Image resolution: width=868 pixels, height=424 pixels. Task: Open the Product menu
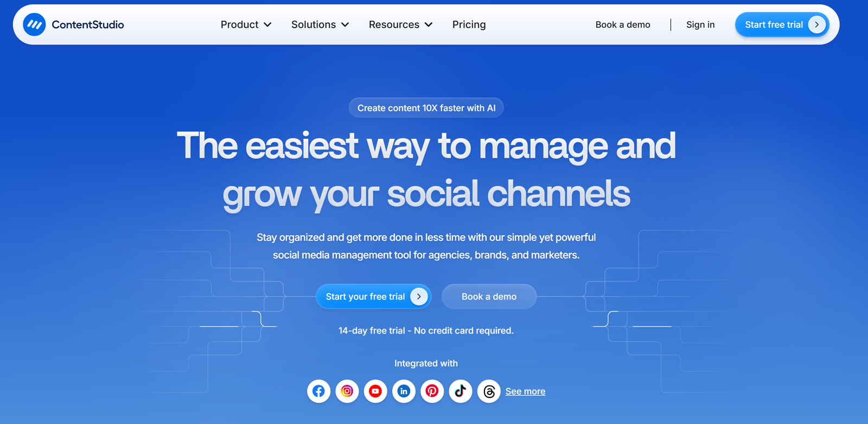click(246, 24)
